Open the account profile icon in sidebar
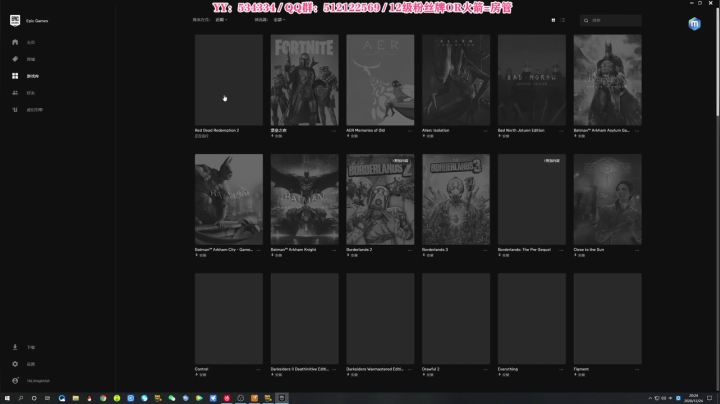 [x=15, y=381]
